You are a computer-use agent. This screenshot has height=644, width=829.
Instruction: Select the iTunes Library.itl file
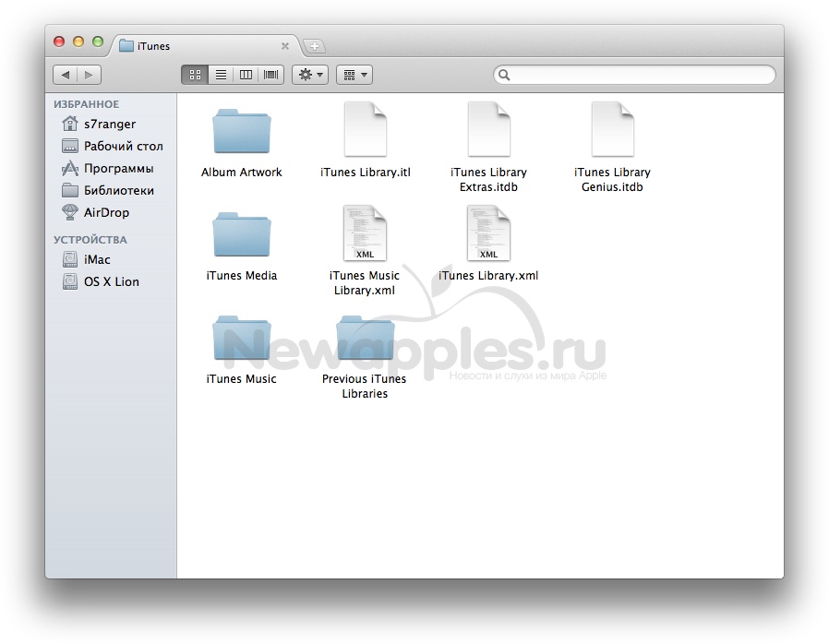365,131
